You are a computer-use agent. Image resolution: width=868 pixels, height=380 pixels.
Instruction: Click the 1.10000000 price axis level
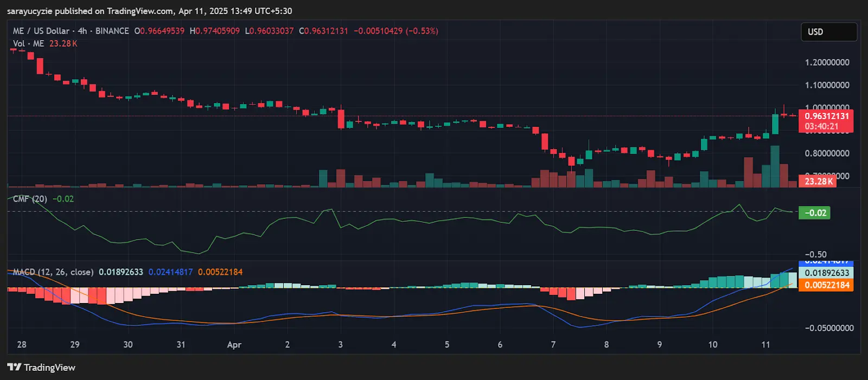827,85
